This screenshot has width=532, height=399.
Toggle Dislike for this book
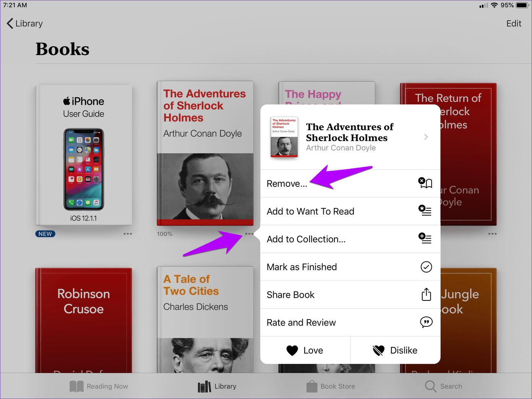pyautogui.click(x=396, y=350)
